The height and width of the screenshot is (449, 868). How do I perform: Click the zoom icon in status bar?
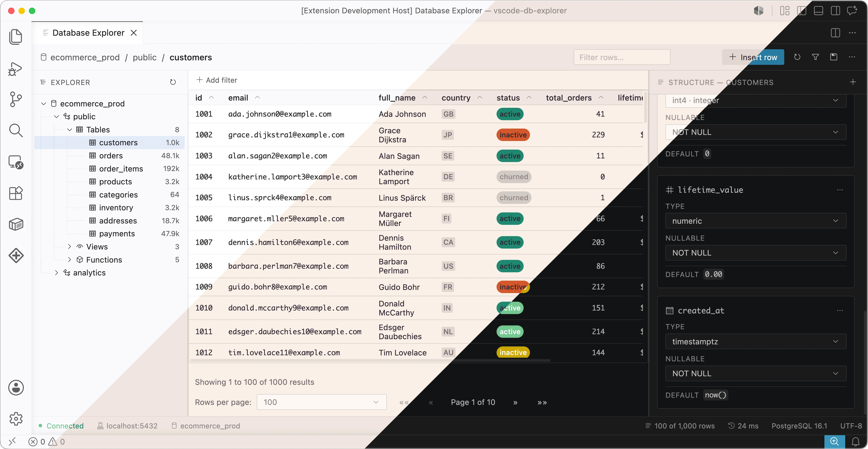coord(834,442)
